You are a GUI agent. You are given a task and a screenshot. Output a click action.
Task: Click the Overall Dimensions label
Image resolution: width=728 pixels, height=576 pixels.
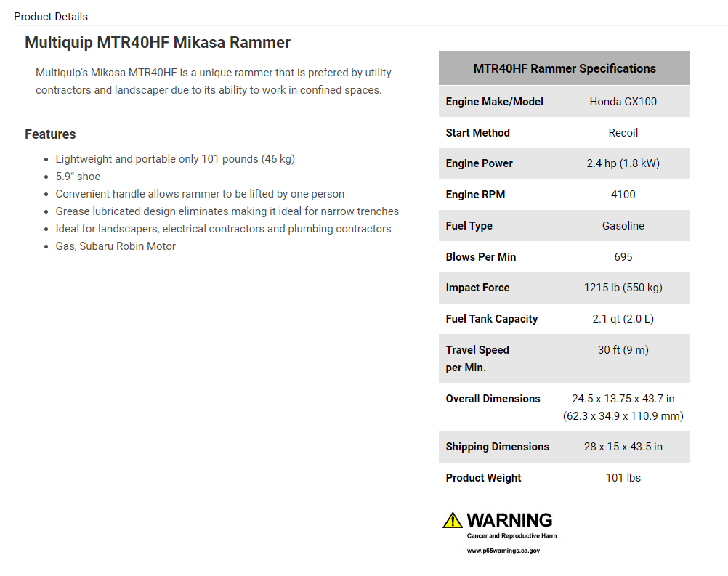(x=493, y=399)
